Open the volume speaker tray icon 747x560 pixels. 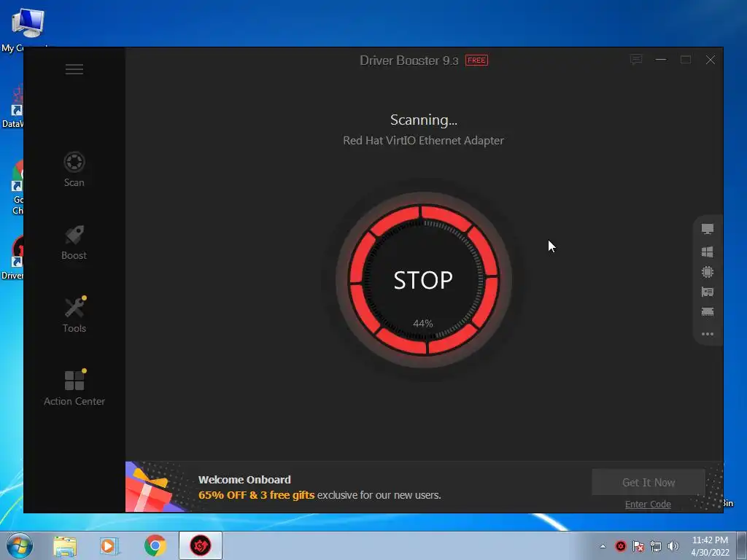(x=673, y=546)
